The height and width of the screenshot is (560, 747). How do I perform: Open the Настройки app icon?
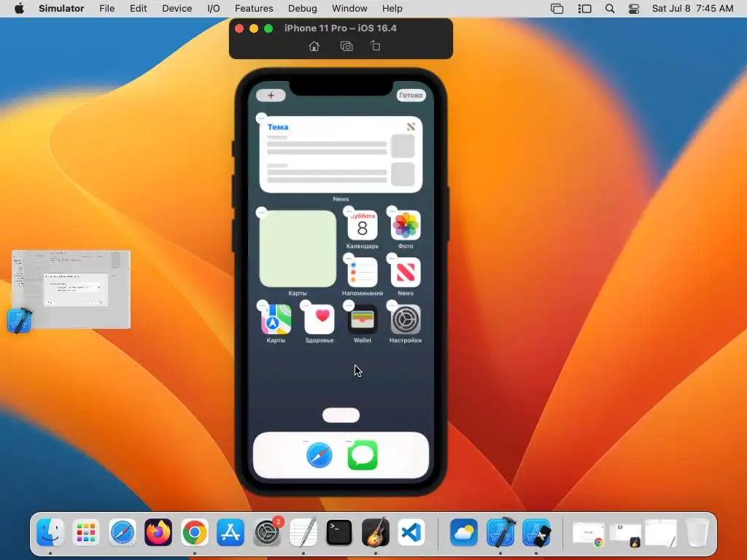click(406, 319)
